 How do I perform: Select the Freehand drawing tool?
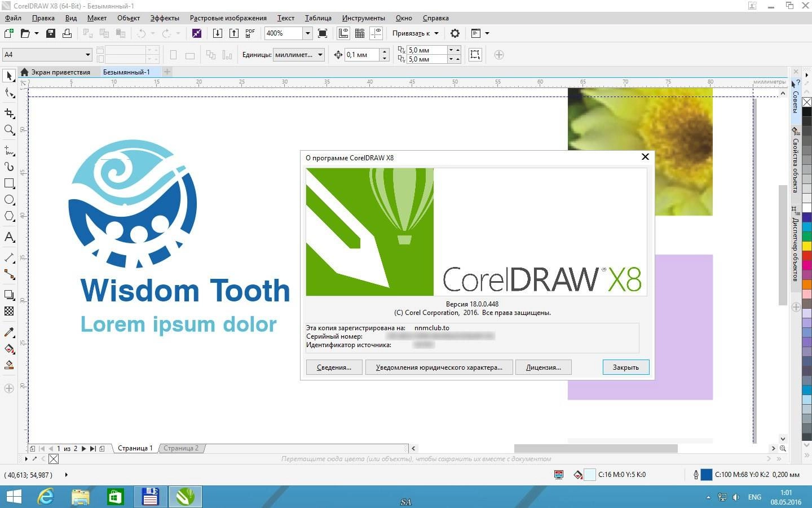[x=9, y=150]
